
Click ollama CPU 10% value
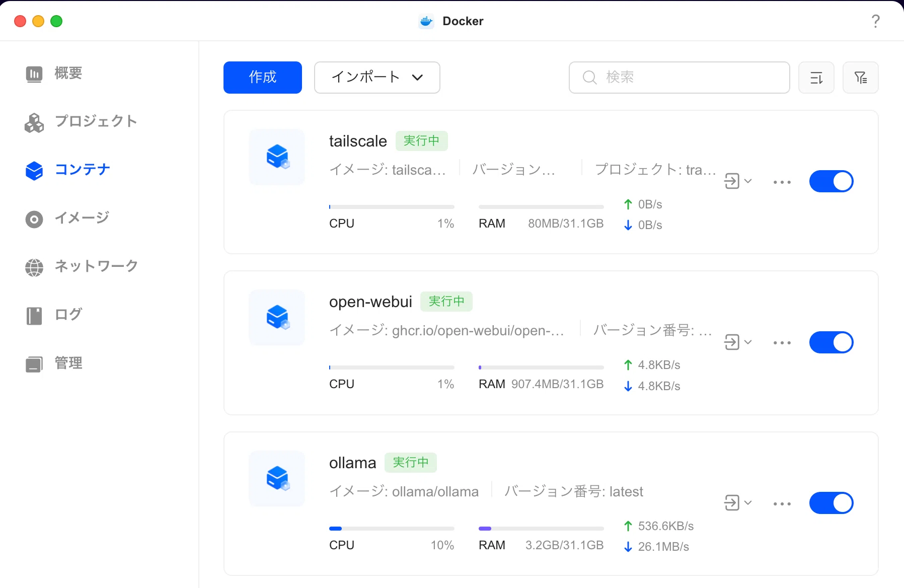pos(442,545)
